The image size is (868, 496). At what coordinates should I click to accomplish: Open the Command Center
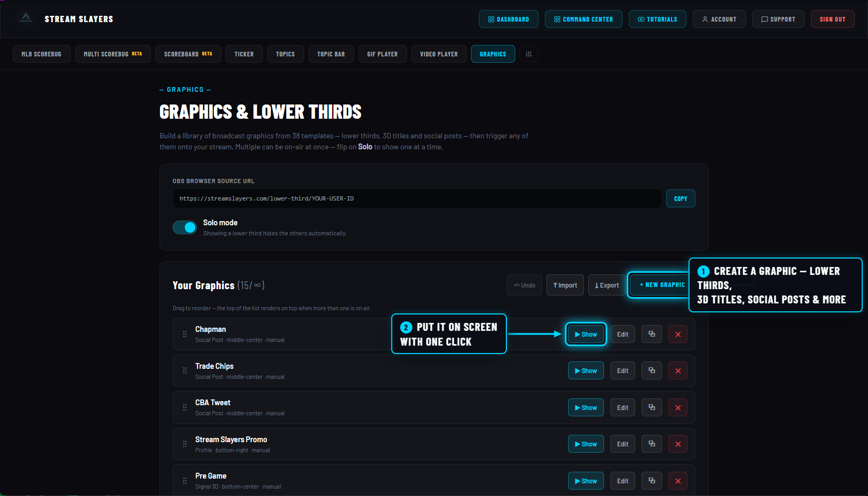[583, 19]
